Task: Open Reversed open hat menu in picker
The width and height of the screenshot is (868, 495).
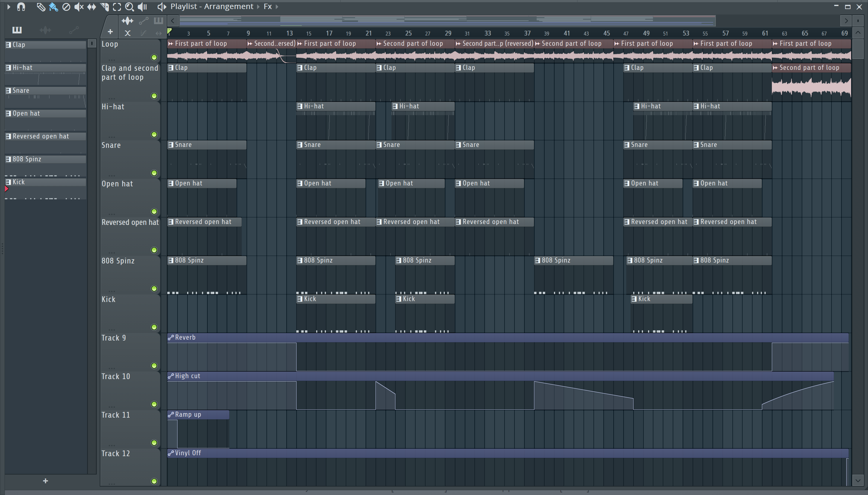Action: tap(8, 136)
